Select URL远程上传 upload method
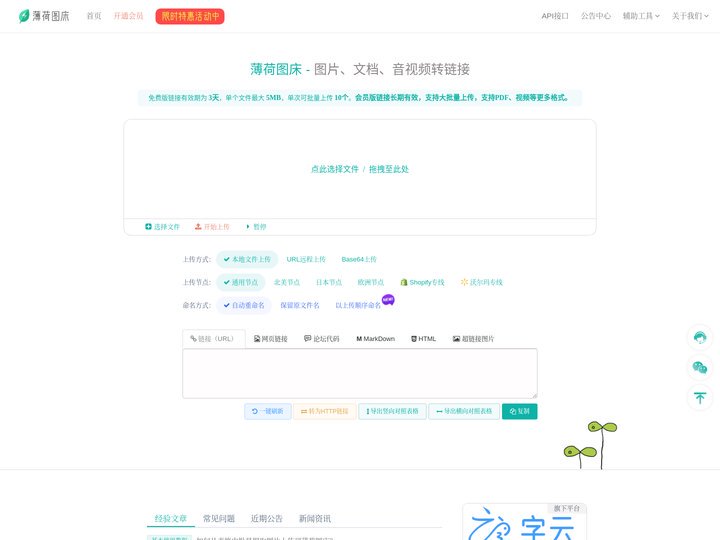 tap(306, 259)
